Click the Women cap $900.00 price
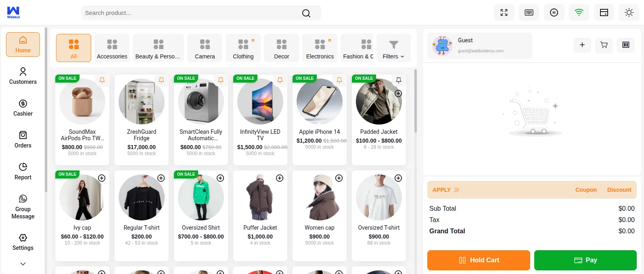The image size is (644, 274). (x=320, y=237)
